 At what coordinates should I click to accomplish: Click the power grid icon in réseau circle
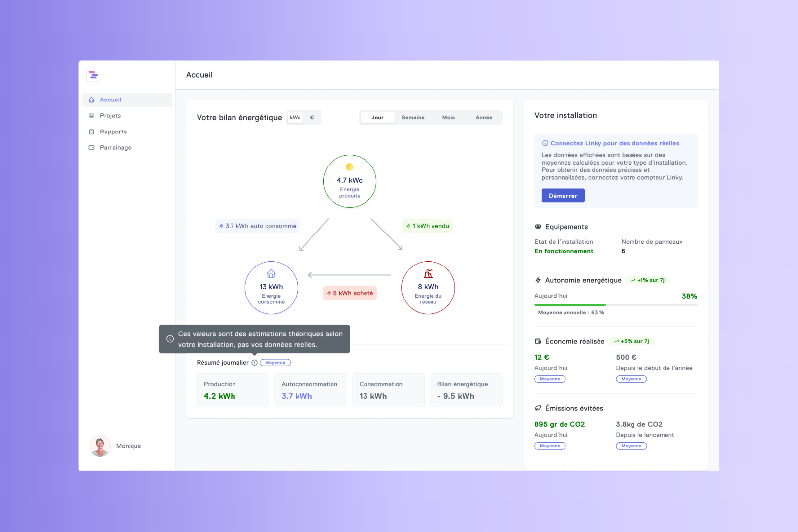click(x=428, y=274)
